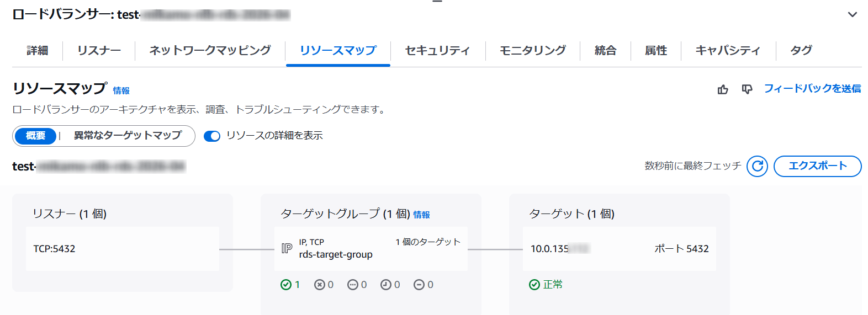The width and height of the screenshot is (868, 315).
Task: Click the thumbs up feedback icon
Action: point(723,89)
